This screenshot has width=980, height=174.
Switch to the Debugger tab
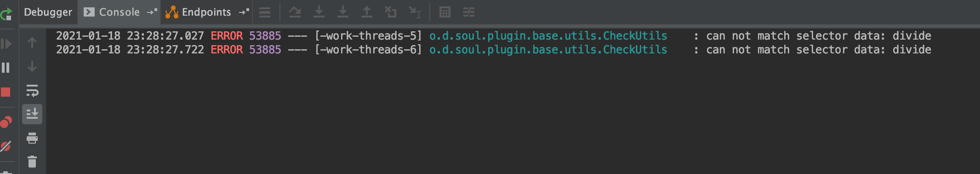48,12
